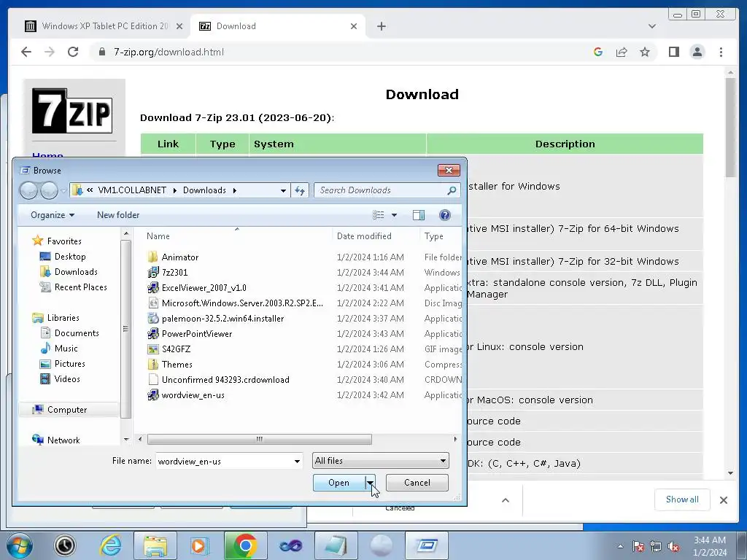The height and width of the screenshot is (560, 747).
Task: Click the share page icon in Chrome
Action: pos(622,52)
